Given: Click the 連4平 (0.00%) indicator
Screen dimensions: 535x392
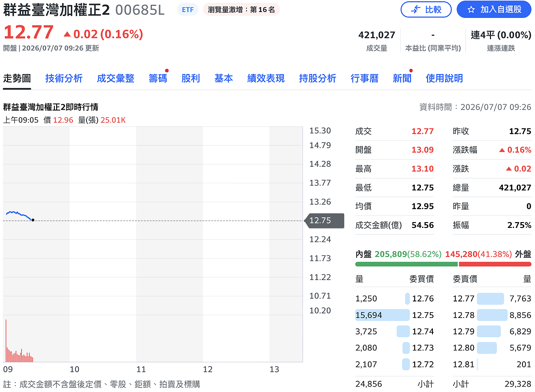Looking at the screenshot, I should point(501,35).
